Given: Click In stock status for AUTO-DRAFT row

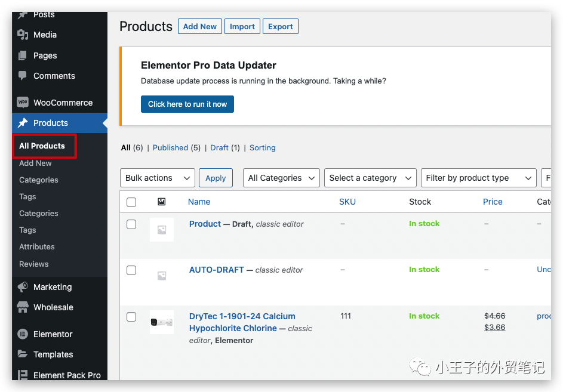Looking at the screenshot, I should pyautogui.click(x=424, y=269).
